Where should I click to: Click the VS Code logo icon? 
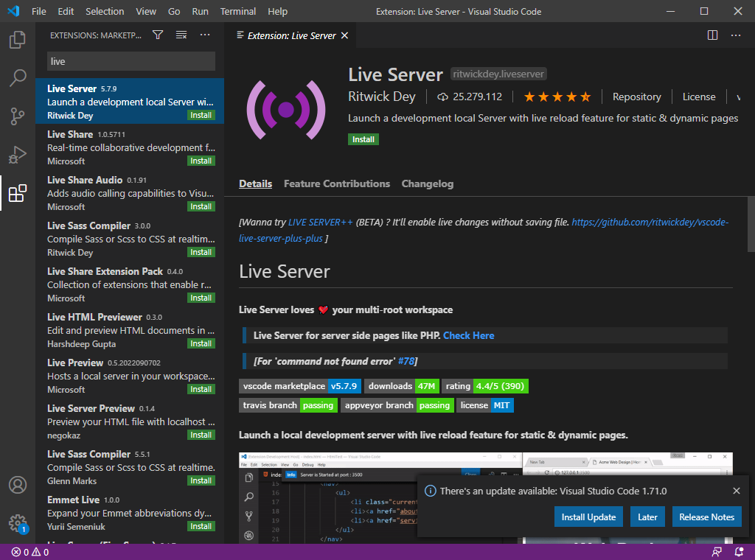coord(13,11)
